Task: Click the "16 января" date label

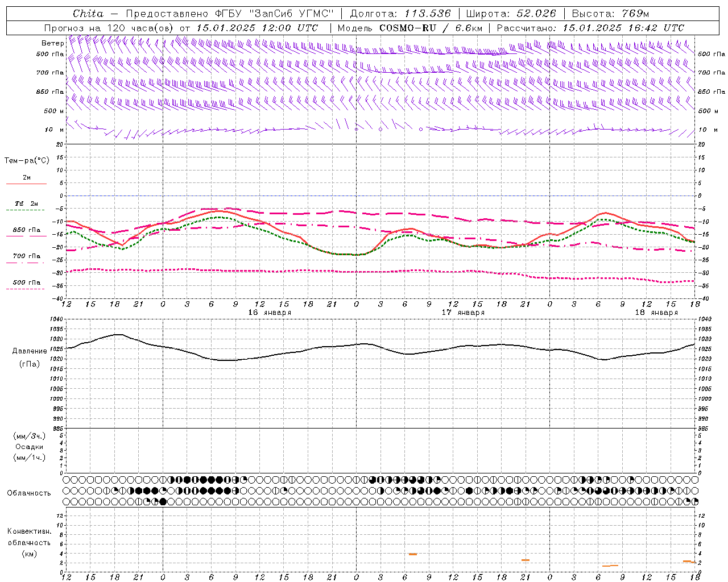Action: [x=270, y=313]
